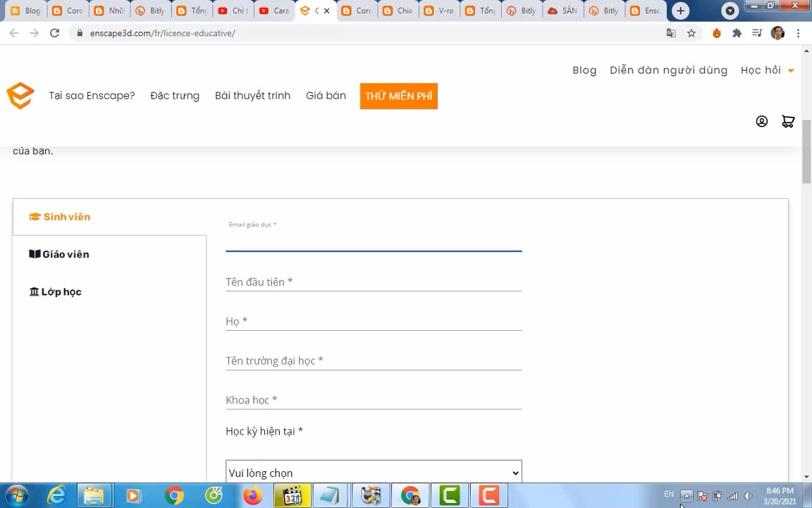Image resolution: width=812 pixels, height=508 pixels.
Task: Open the Windows Start button
Action: [x=17, y=495]
